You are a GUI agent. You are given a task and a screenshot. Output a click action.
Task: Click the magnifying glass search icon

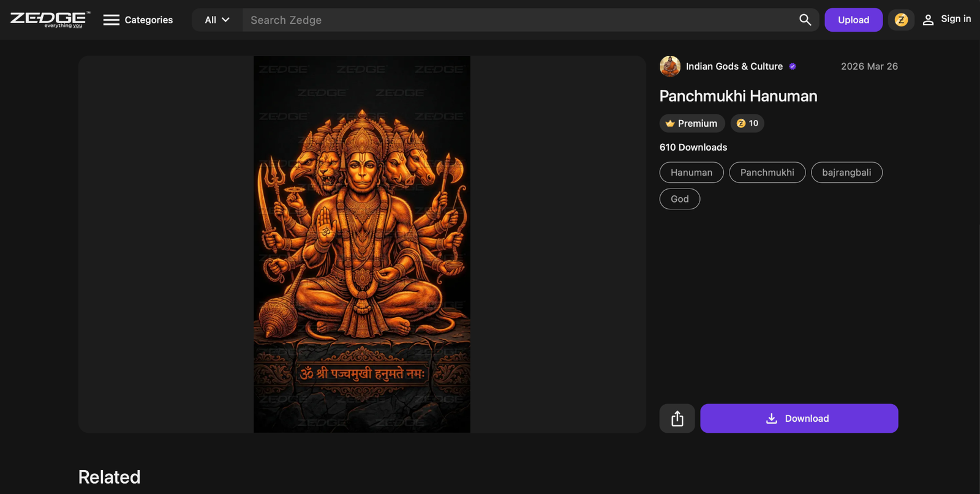coord(805,20)
